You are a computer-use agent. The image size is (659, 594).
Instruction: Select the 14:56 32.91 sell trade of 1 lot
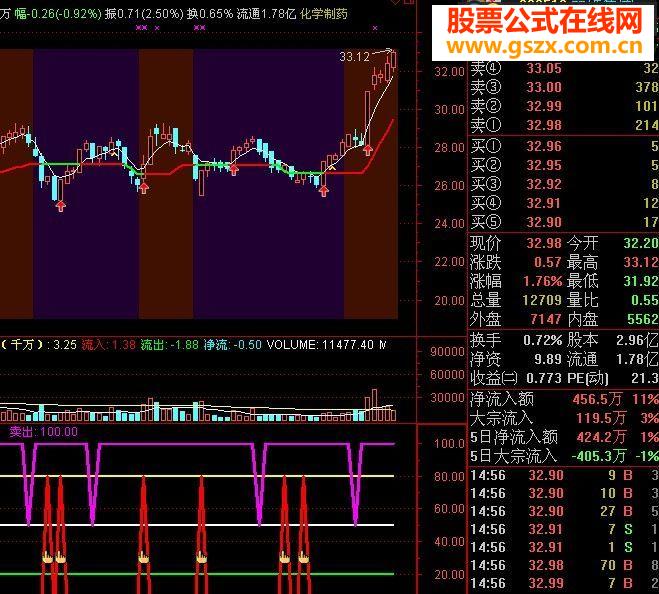[564, 547]
